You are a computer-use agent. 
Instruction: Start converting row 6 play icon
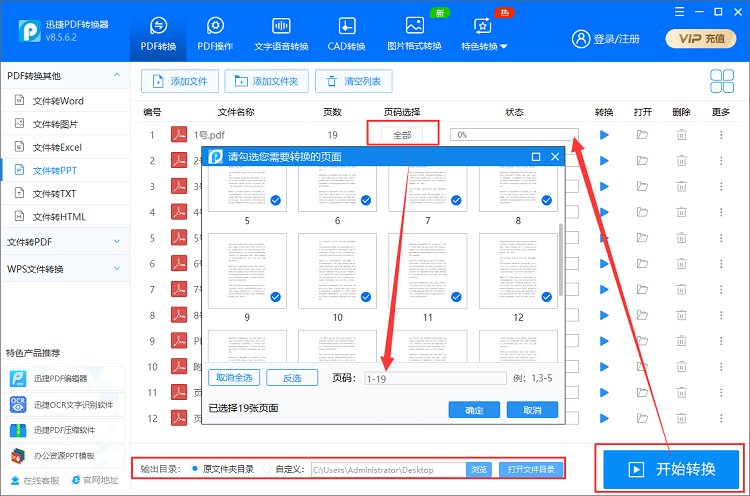click(604, 264)
